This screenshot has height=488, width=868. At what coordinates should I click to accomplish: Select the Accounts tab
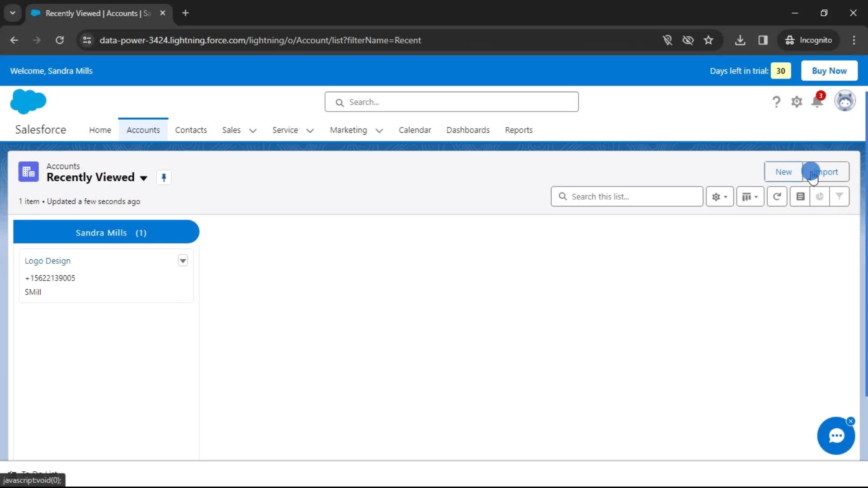(143, 130)
